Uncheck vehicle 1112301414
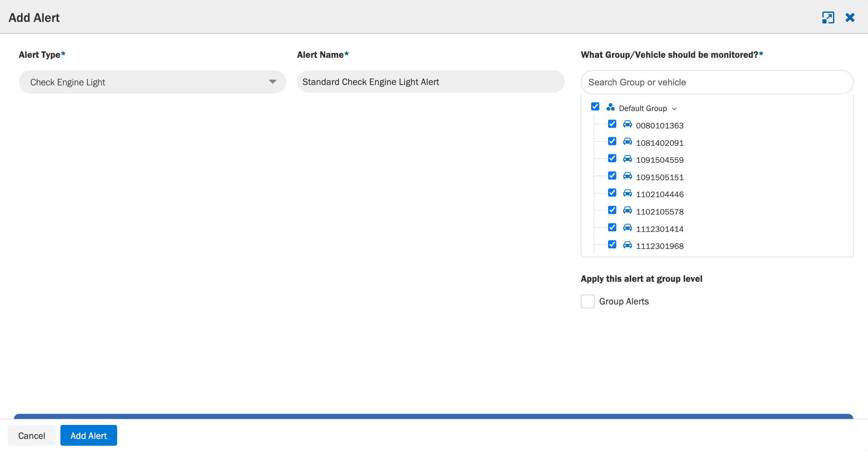Screen dimensions: 868x451 (x=612, y=227)
